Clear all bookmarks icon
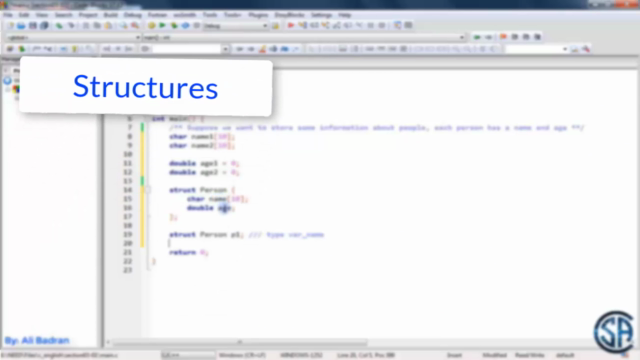Viewport: 640px width, 360px height. coord(538,37)
